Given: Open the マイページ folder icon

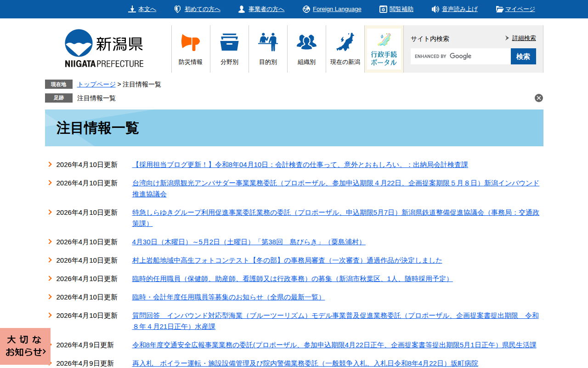Looking at the screenshot, I should [x=498, y=8].
